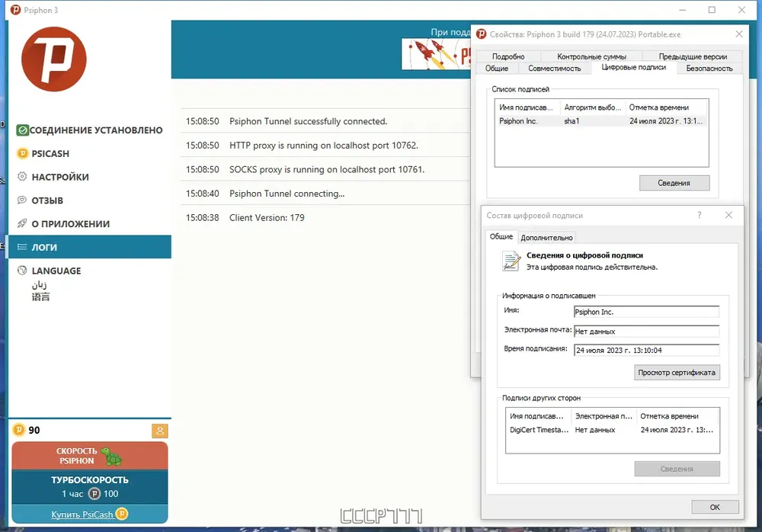Click the Электронная почта field with Нет данных

[x=646, y=331]
